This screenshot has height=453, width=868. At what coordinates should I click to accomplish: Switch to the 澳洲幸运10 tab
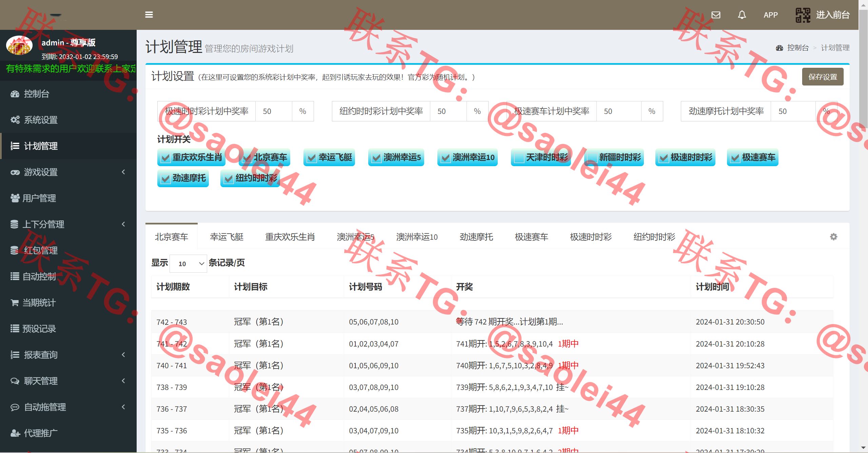[x=417, y=237]
